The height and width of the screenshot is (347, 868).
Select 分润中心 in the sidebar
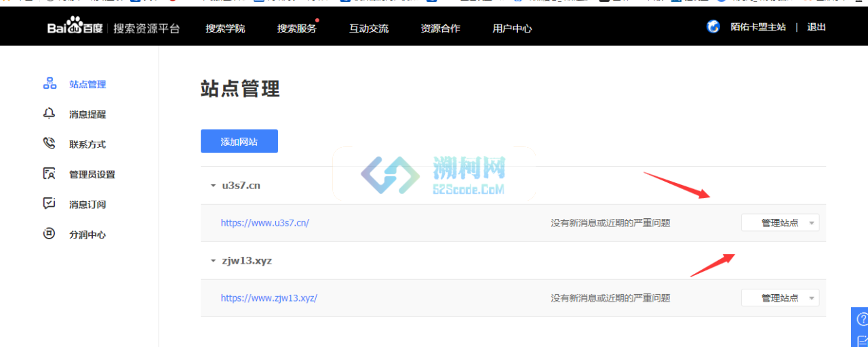[x=87, y=234]
